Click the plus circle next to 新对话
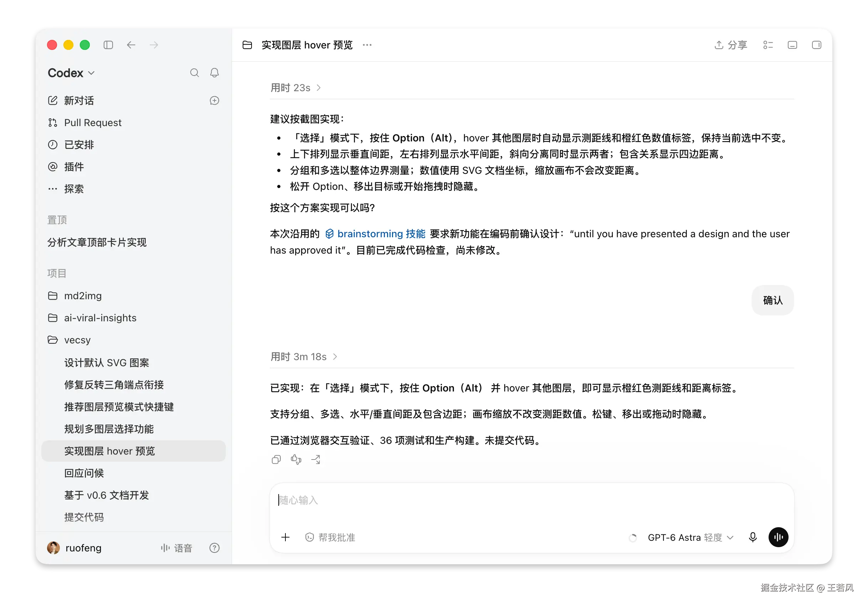 click(215, 100)
